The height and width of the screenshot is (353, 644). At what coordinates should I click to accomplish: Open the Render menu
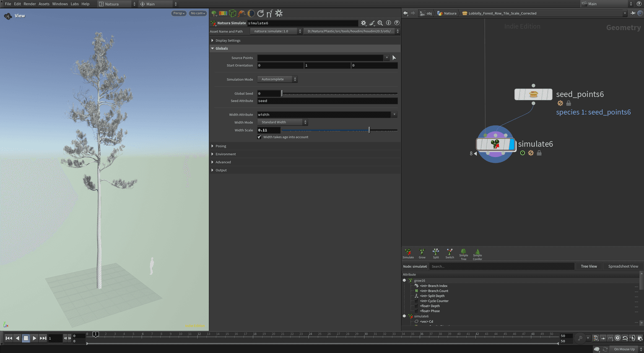point(30,4)
